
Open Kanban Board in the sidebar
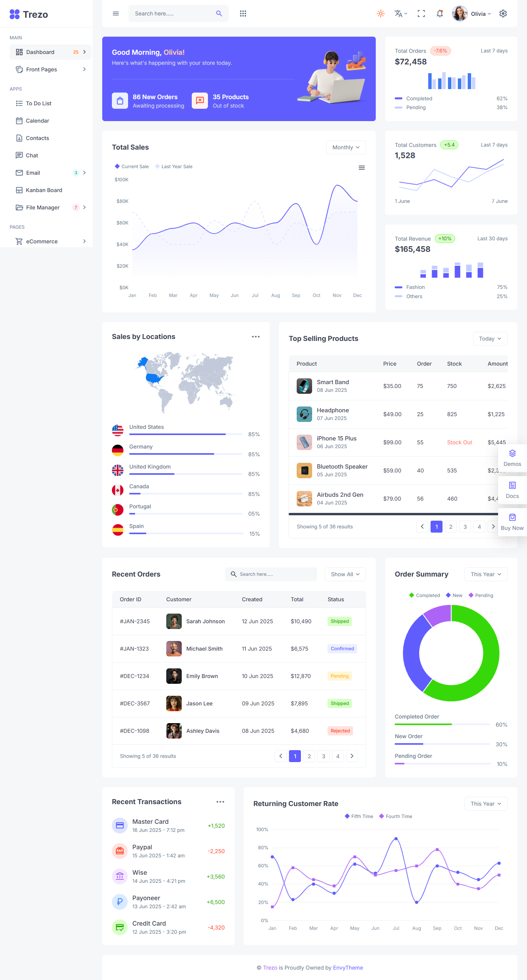44,190
